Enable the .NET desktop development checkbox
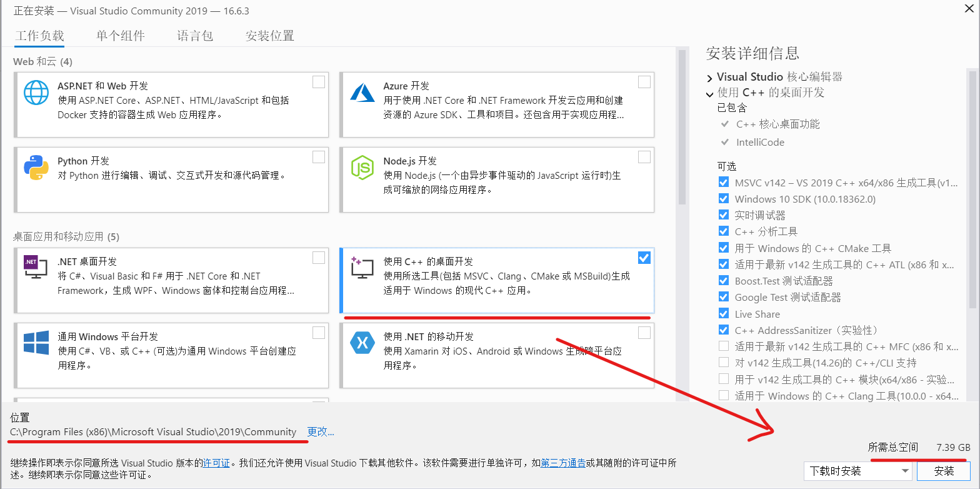 [319, 258]
